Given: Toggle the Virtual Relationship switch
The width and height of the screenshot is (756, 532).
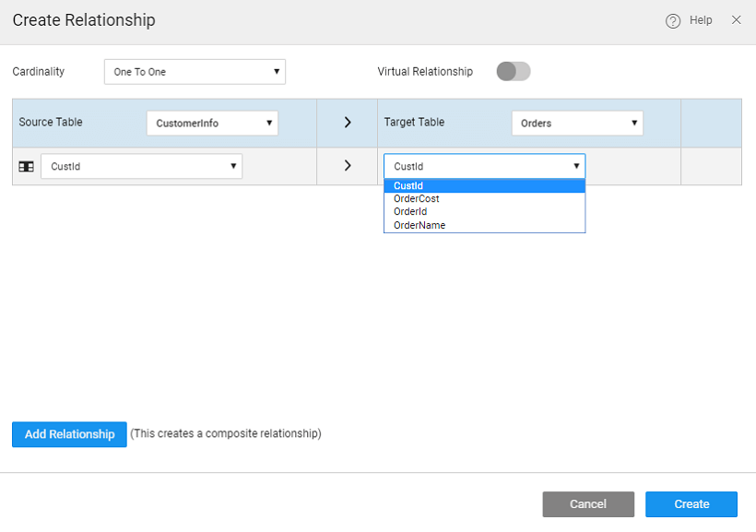Looking at the screenshot, I should point(514,72).
